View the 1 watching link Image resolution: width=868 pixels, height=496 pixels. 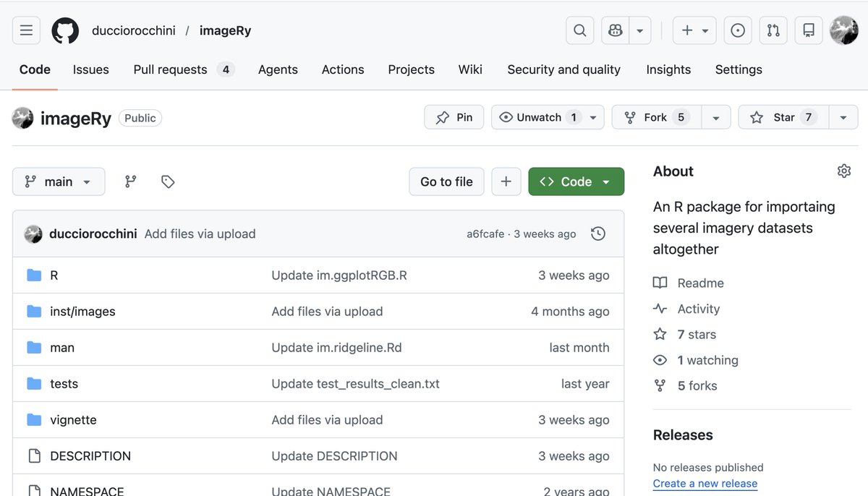[x=696, y=360]
